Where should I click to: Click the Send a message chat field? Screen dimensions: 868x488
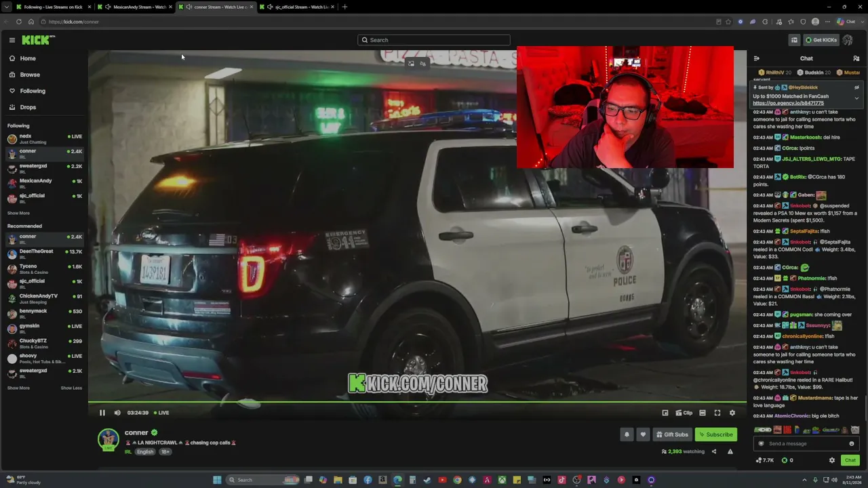point(806,444)
